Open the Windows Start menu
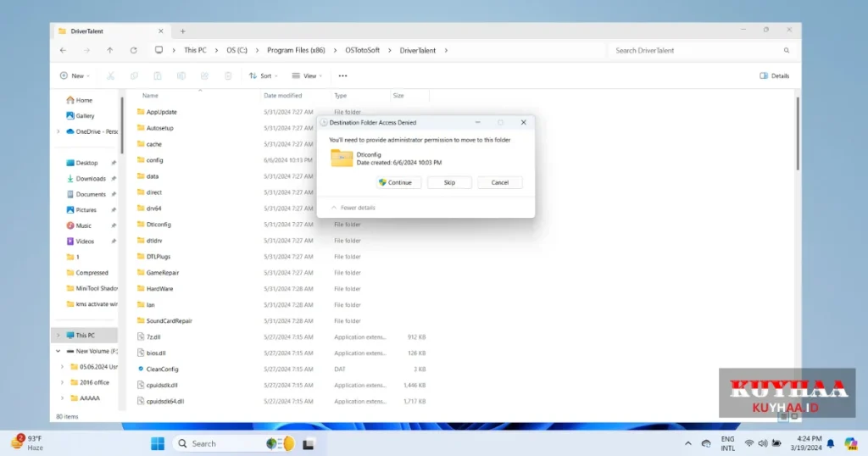 coord(158,443)
